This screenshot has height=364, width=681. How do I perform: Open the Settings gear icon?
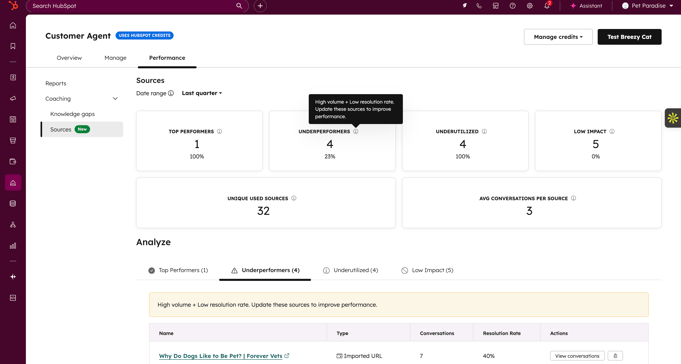tap(529, 6)
